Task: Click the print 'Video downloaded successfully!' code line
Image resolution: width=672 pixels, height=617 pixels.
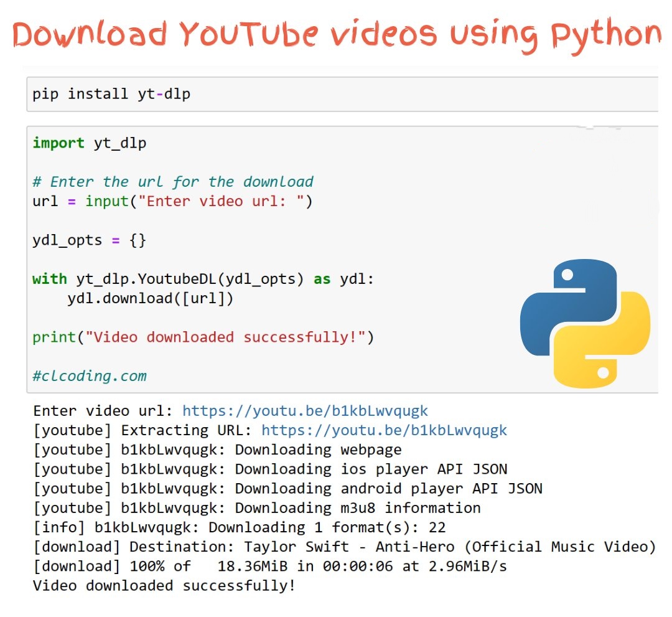Action: (x=203, y=337)
